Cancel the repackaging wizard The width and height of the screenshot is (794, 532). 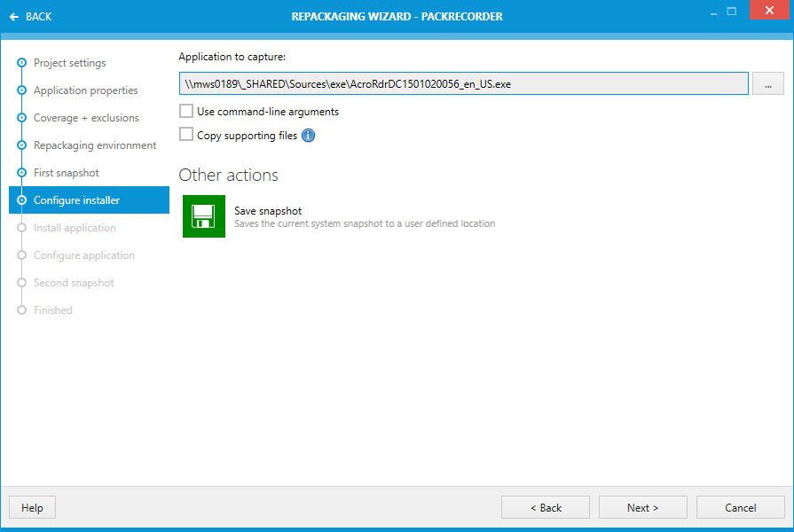[x=740, y=507]
